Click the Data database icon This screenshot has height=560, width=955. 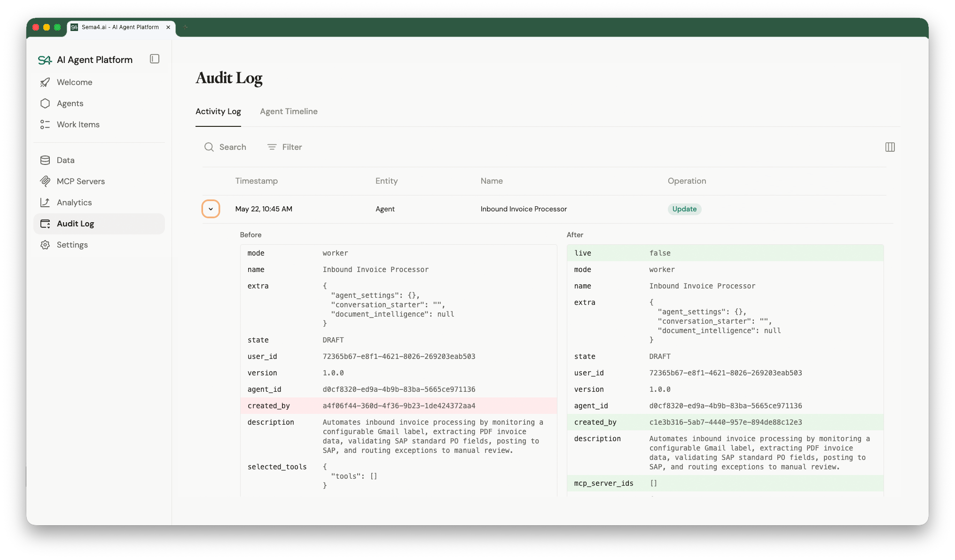coord(45,160)
